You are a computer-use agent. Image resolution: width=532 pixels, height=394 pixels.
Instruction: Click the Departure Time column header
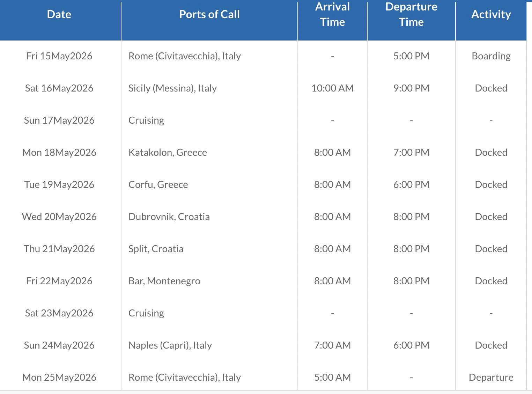[x=411, y=14]
